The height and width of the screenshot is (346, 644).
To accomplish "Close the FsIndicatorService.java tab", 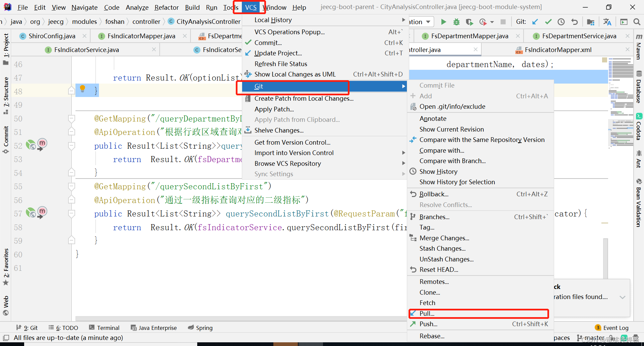I will (154, 50).
